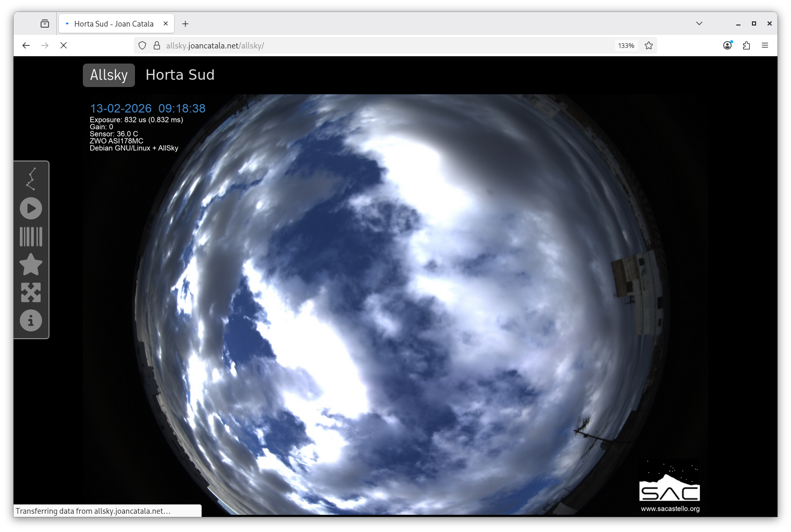The width and height of the screenshot is (791, 532).
Task: Expand the list all tabs dropdown
Action: tap(699, 23)
